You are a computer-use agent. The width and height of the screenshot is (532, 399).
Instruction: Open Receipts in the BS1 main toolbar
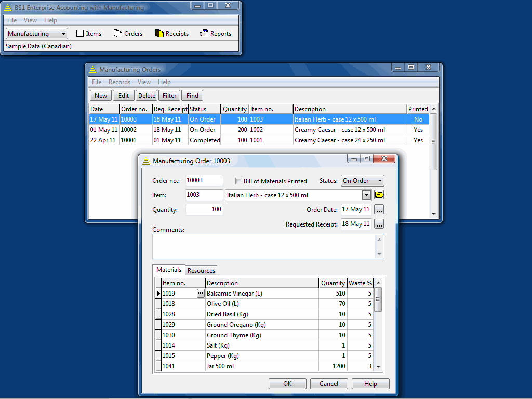tap(171, 34)
